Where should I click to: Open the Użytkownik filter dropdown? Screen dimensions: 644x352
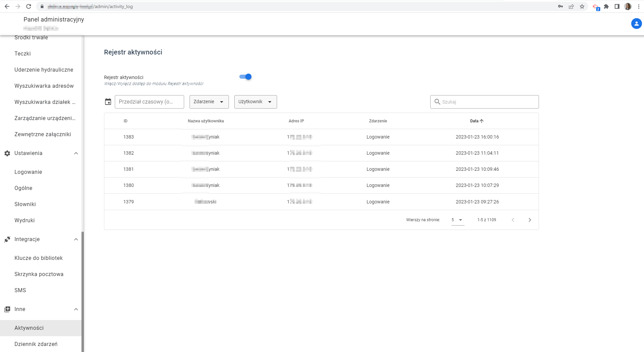click(x=255, y=102)
